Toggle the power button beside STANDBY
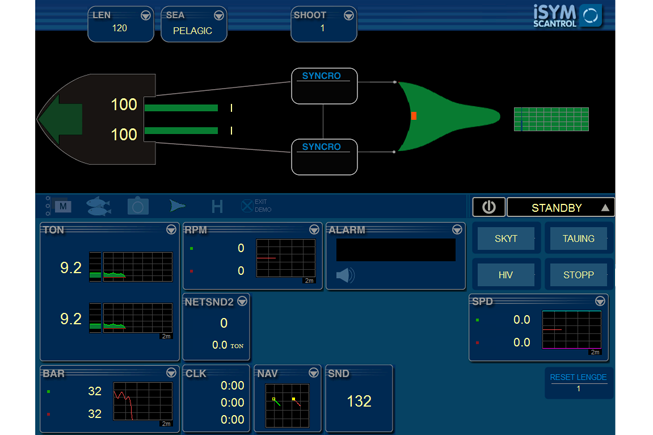Viewport: 653px width, 435px height. click(488, 207)
